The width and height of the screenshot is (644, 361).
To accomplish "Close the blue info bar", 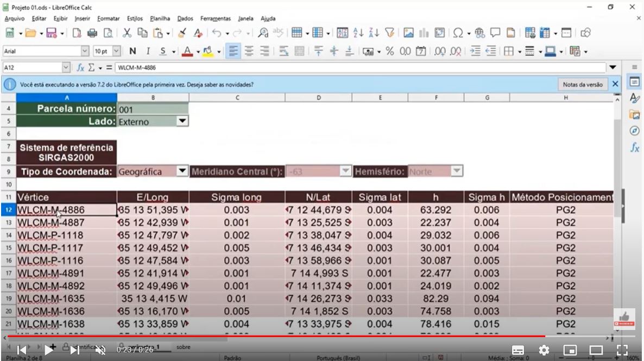I will coord(615,84).
